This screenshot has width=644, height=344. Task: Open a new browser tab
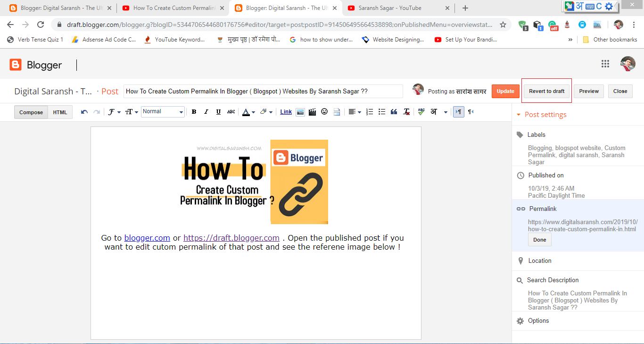(x=465, y=8)
